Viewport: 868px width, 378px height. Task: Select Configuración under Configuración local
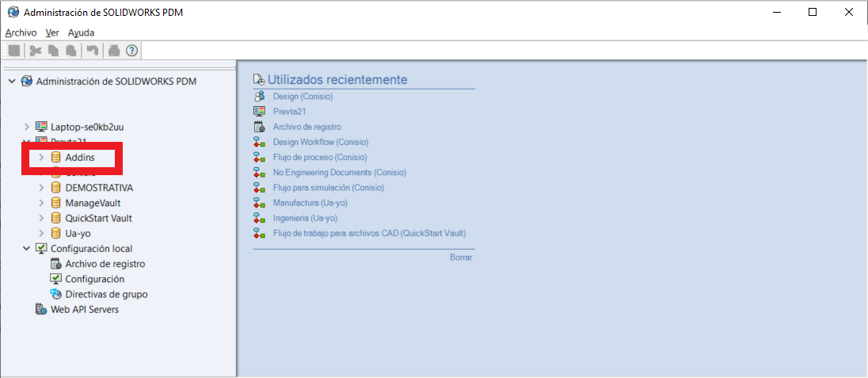(95, 279)
